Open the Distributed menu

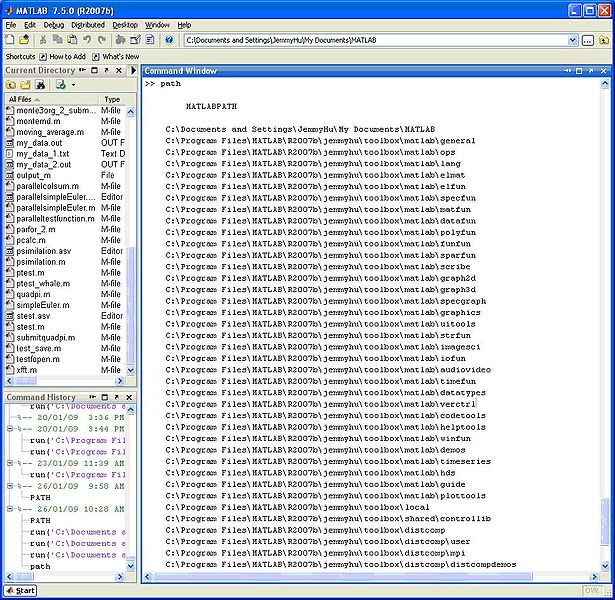[88, 24]
